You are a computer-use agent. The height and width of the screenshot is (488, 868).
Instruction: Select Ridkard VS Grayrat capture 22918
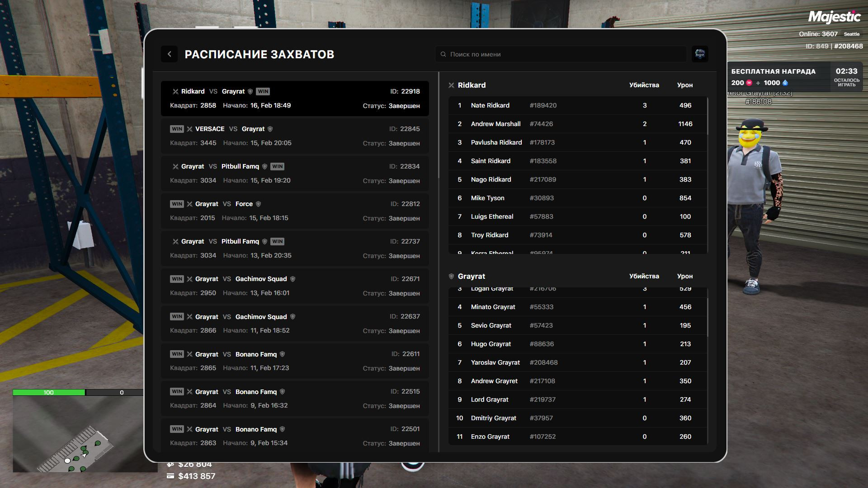(295, 99)
